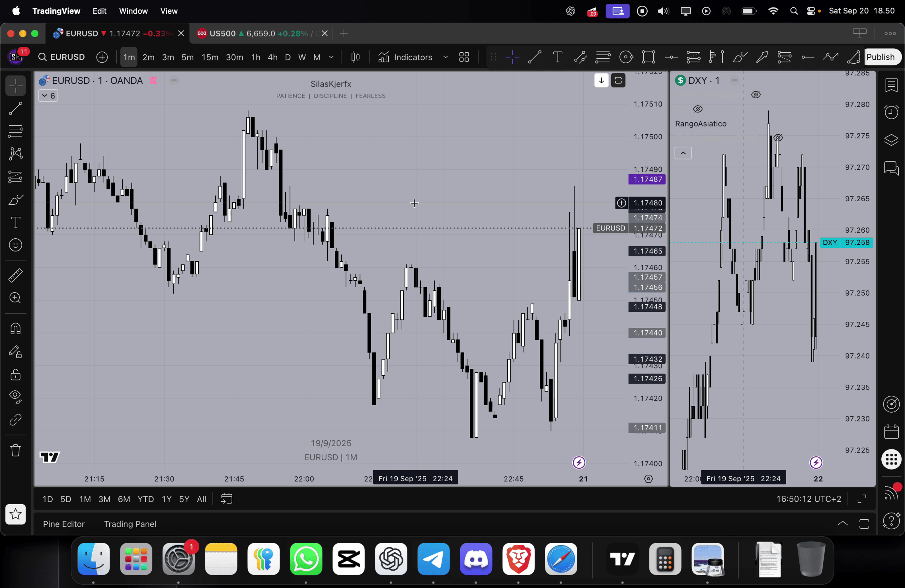Viewport: 905px width, 588px height.
Task: Open the Alerts clock panel icon
Action: tap(891, 112)
